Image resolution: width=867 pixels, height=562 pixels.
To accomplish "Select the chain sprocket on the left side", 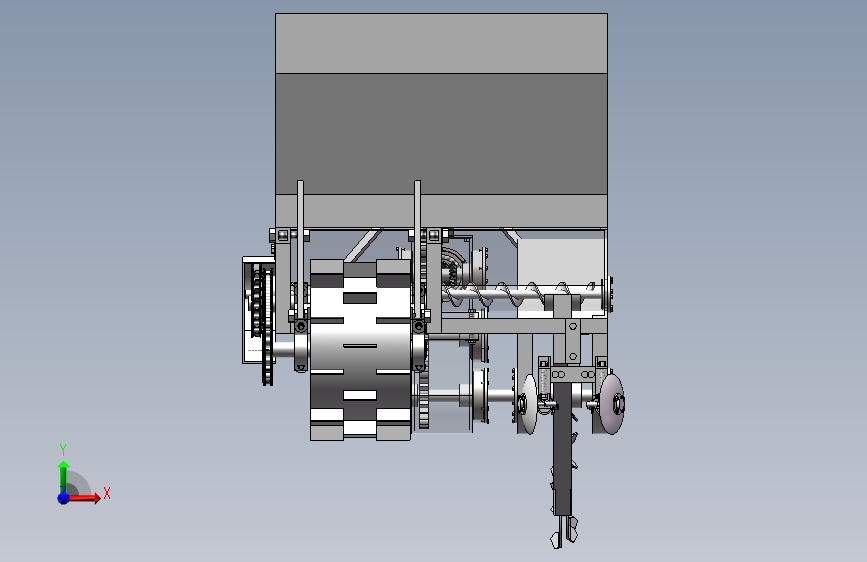I will (267, 325).
